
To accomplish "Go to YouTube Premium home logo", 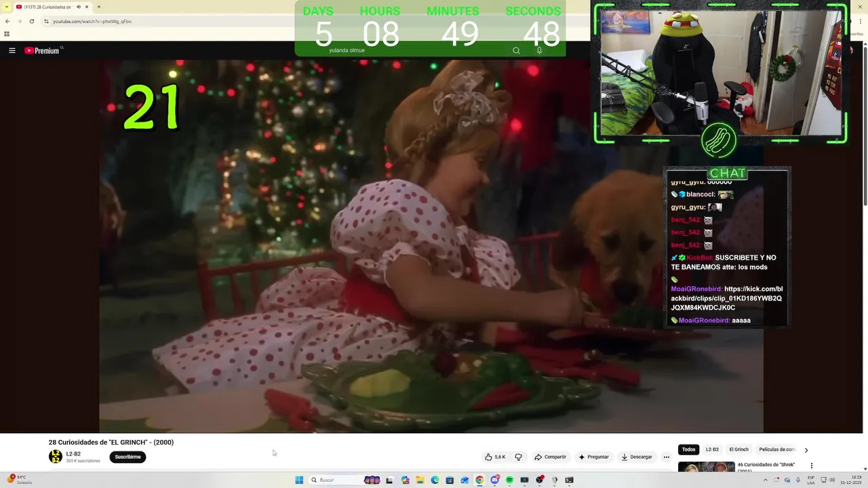I will [x=43, y=50].
